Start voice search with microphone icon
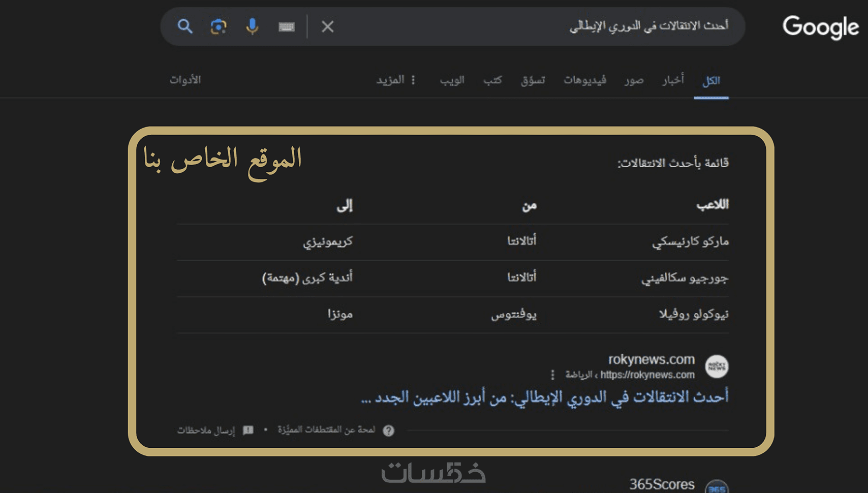Image resolution: width=868 pixels, height=493 pixels. [252, 26]
